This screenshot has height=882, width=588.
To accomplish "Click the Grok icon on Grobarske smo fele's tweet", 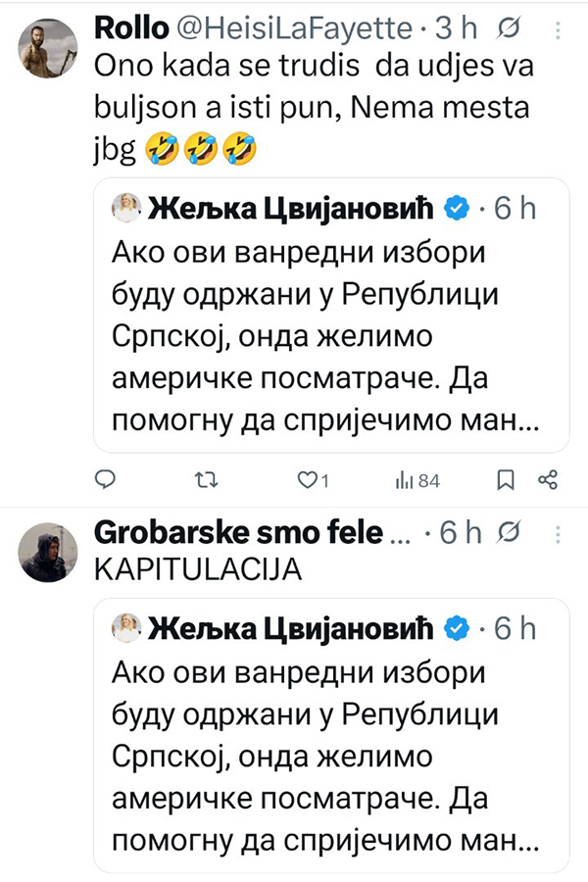I will coord(509,534).
